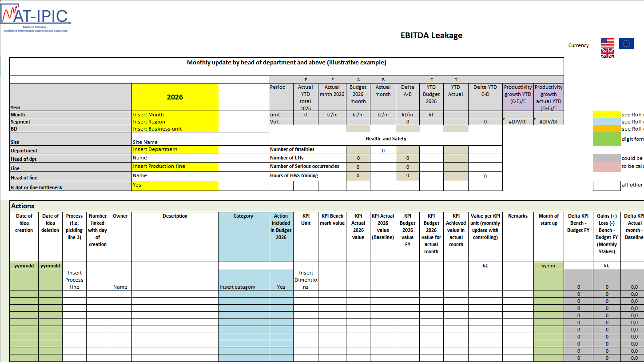Click 'Value per KPI unit' column header
The width and height of the screenshot is (644, 362).
coord(485,237)
